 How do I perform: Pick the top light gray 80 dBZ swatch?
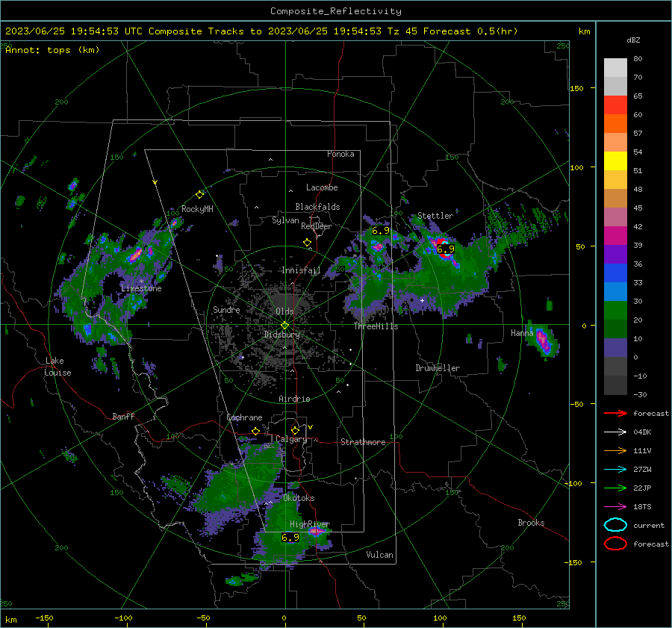coord(615,68)
